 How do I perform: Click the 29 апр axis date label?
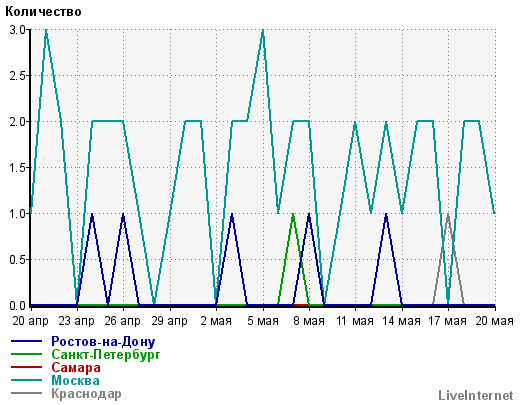(169, 321)
